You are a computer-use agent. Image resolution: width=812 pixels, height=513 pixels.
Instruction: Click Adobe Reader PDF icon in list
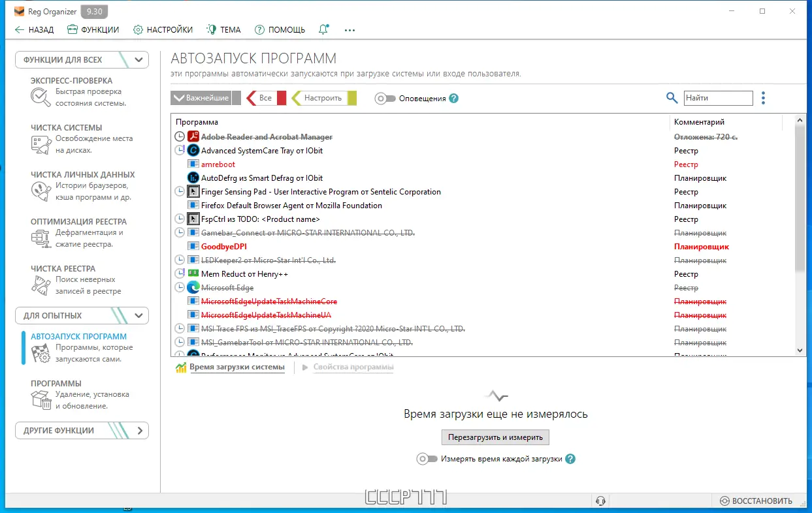click(193, 137)
